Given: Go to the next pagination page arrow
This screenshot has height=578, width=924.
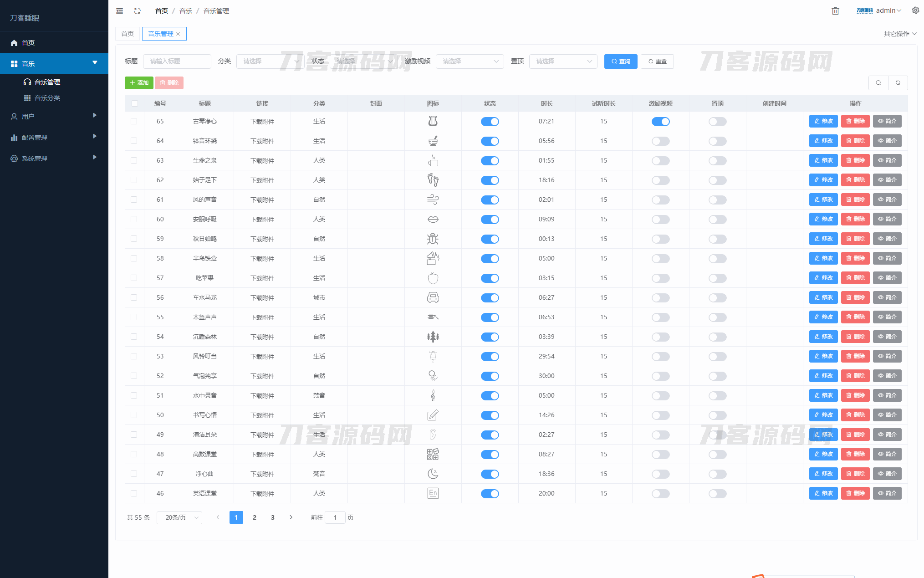Looking at the screenshot, I should (x=291, y=517).
